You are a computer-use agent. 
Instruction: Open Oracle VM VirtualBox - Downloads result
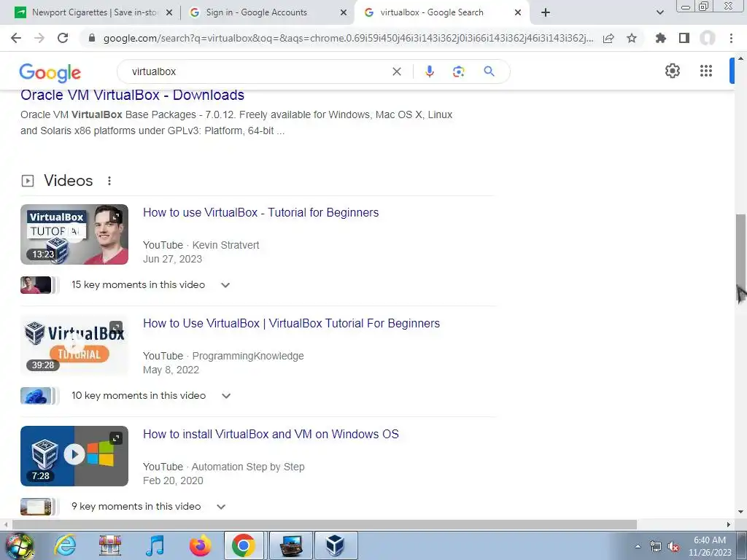pyautogui.click(x=133, y=95)
